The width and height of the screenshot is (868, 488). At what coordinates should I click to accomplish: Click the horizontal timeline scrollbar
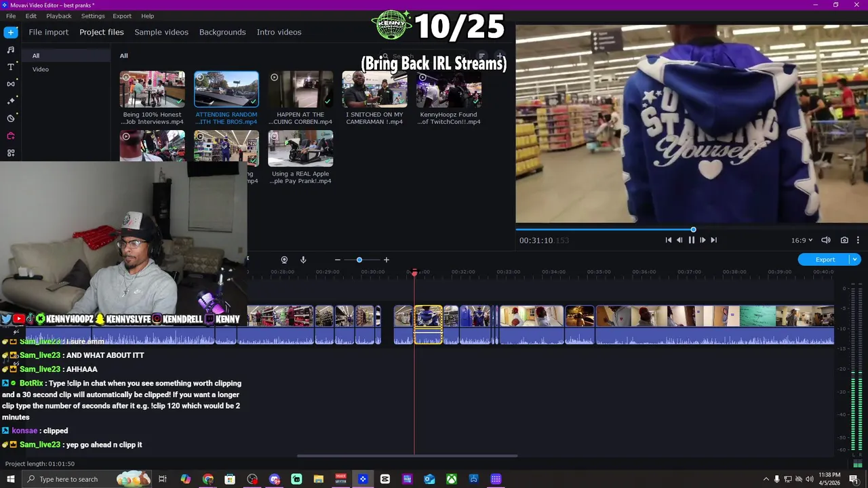407,456
